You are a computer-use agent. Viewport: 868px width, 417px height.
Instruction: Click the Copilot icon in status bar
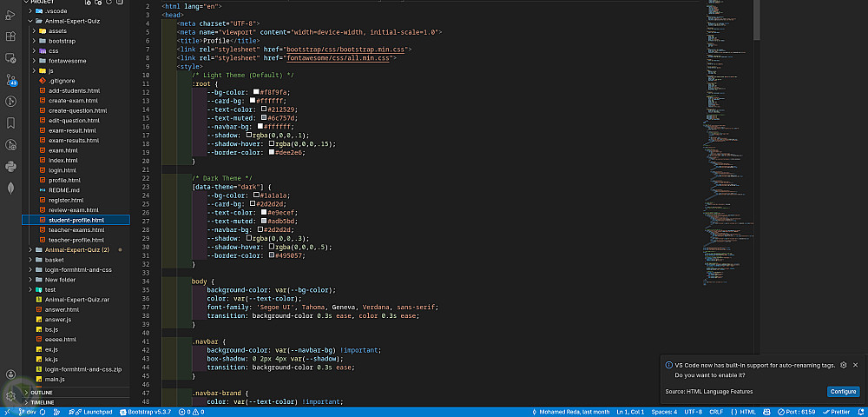[766, 412]
